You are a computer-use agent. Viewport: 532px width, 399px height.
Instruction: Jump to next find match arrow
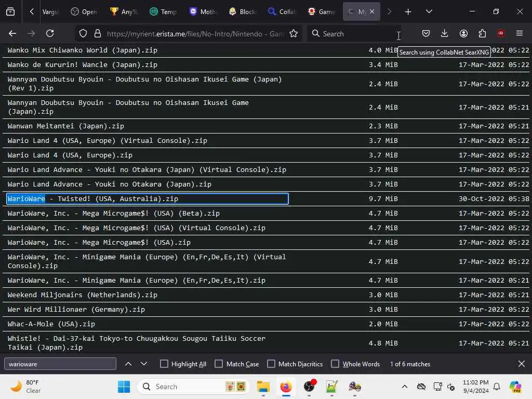(x=144, y=364)
